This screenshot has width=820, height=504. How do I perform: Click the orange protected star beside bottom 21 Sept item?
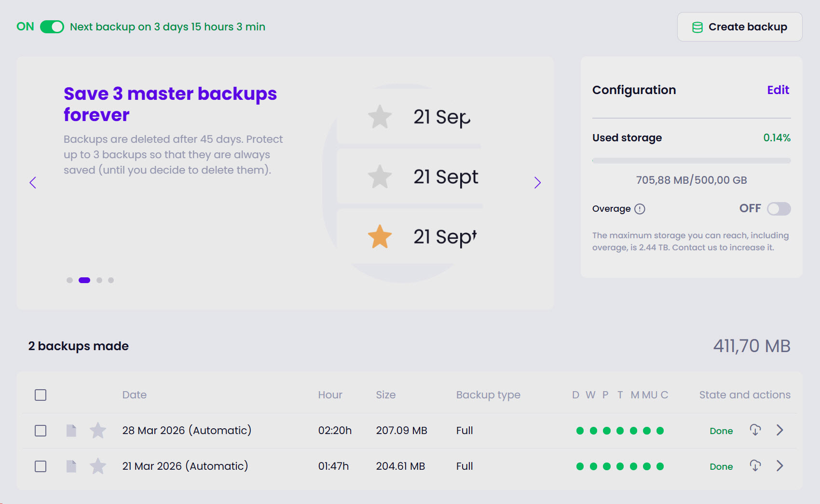(379, 236)
